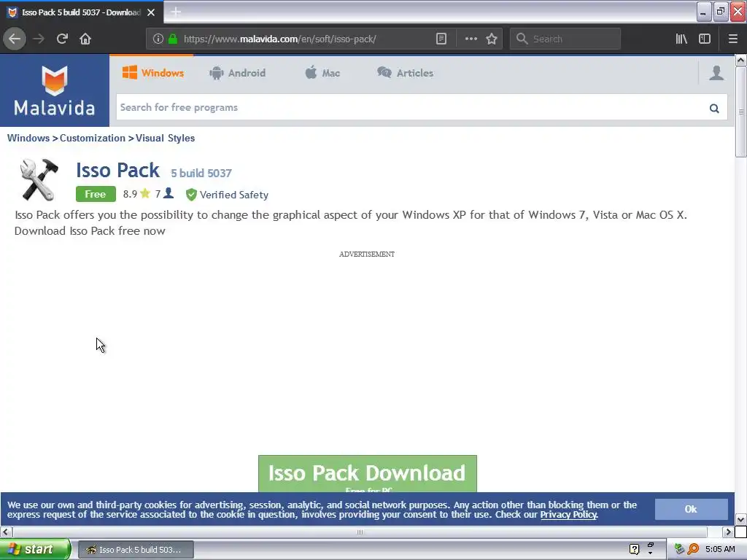Screen dimensions: 747x560
Task: Open the Windows start button
Action: point(35,549)
